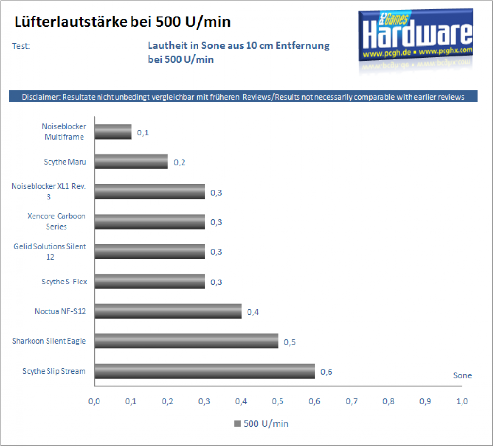Click the 'Test:' label
The width and height of the screenshot is (495, 448).
(21, 46)
